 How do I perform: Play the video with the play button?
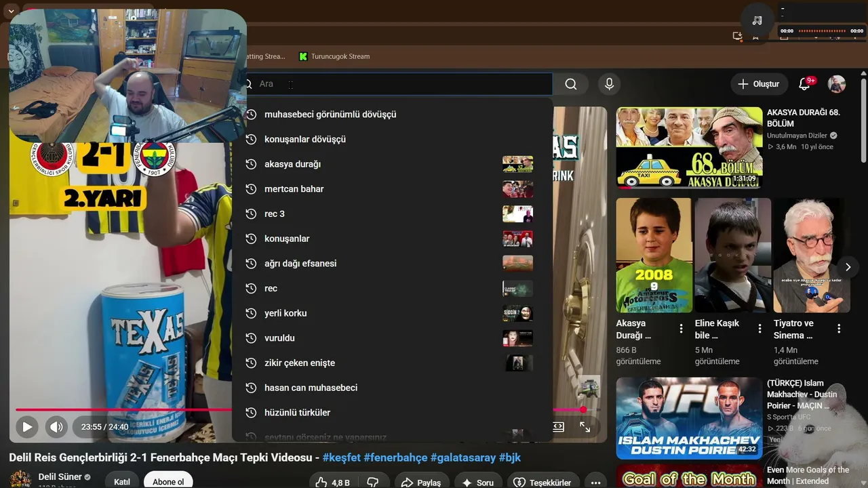coord(27,427)
